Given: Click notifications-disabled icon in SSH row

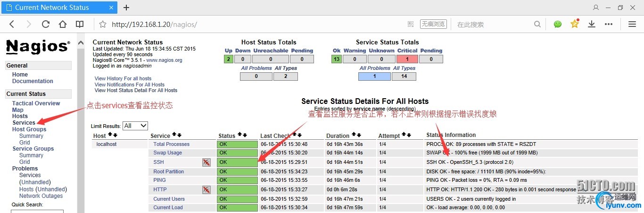Looking at the screenshot, I should click(x=206, y=162).
